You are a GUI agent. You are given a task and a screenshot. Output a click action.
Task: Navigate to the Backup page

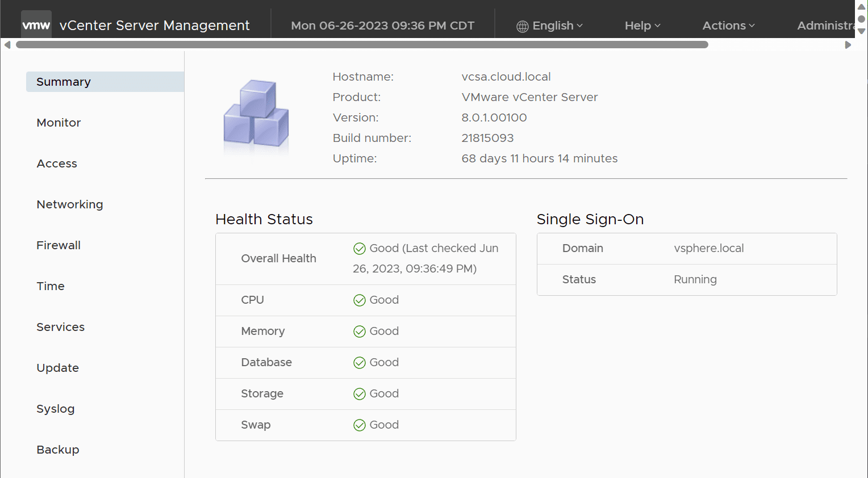tap(58, 450)
